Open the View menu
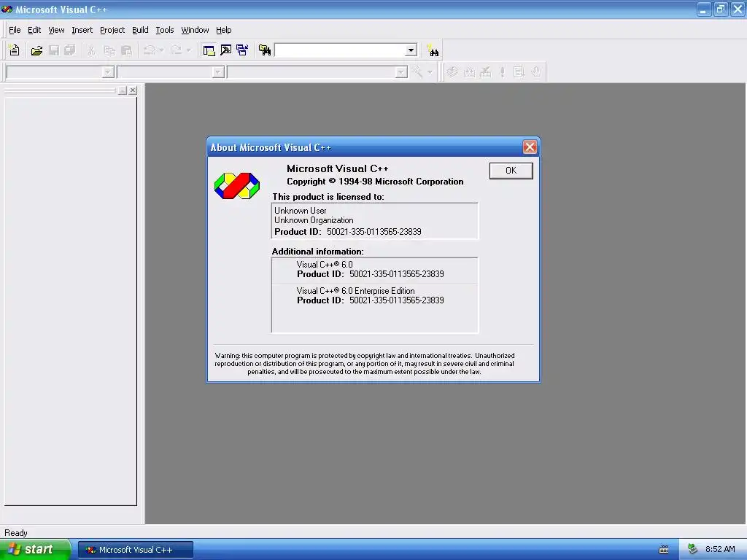 [x=56, y=30]
